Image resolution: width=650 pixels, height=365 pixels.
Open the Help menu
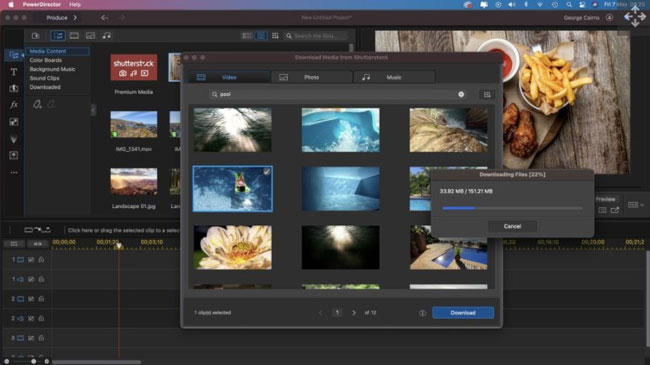(x=75, y=5)
